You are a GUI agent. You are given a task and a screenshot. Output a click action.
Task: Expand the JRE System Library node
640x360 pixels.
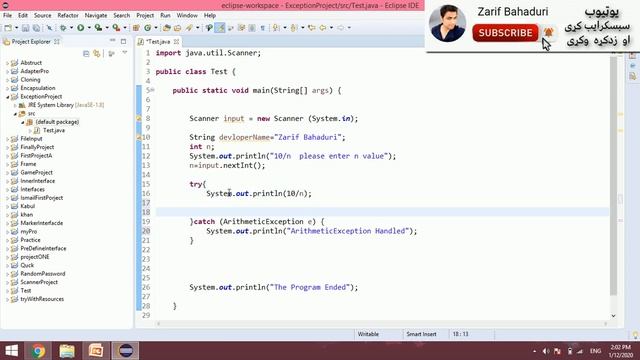click(16, 105)
